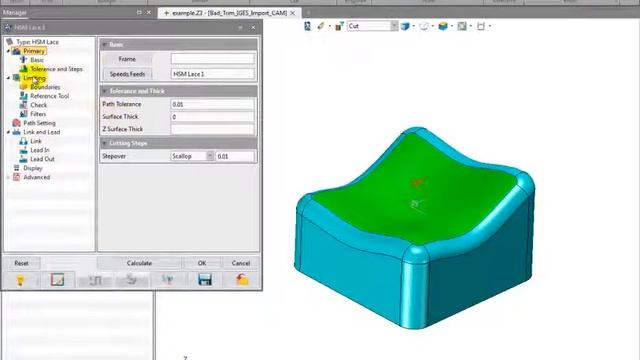Open Boundaries settings

coord(45,87)
